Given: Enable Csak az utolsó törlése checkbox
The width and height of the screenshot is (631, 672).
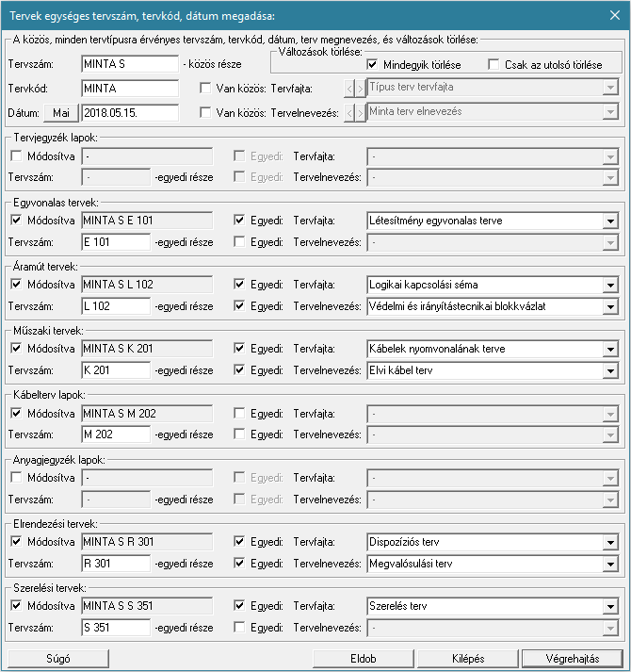Looking at the screenshot, I should 493,65.
